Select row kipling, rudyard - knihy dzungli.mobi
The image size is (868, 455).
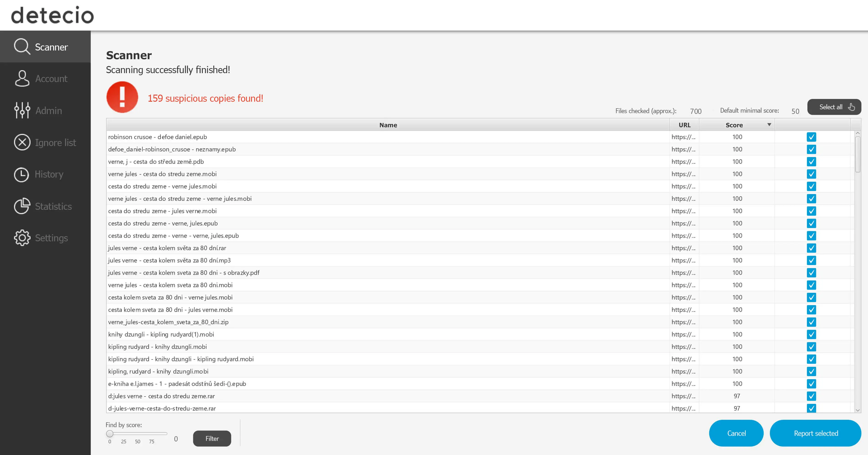point(480,371)
